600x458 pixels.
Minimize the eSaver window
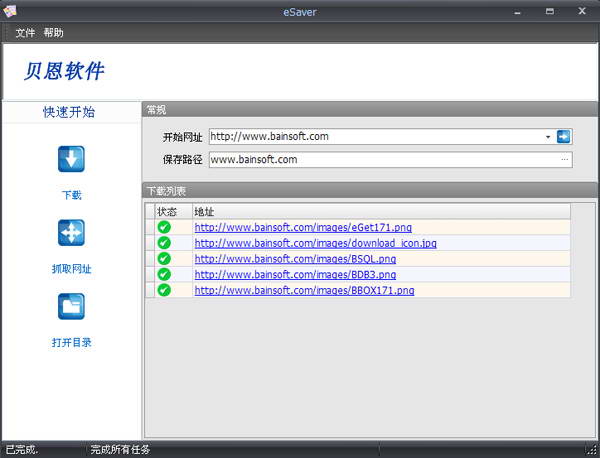pyautogui.click(x=517, y=12)
